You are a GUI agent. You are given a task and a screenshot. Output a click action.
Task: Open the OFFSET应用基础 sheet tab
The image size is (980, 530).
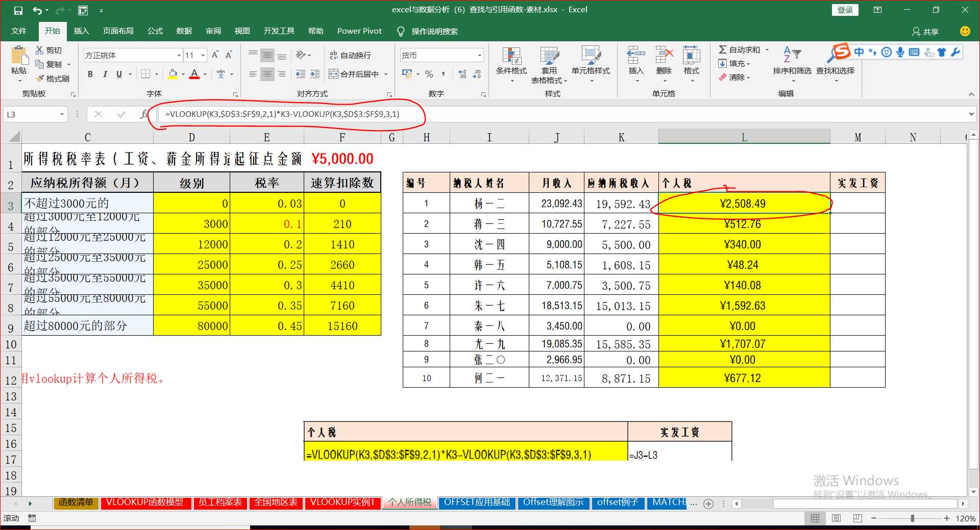pos(477,502)
